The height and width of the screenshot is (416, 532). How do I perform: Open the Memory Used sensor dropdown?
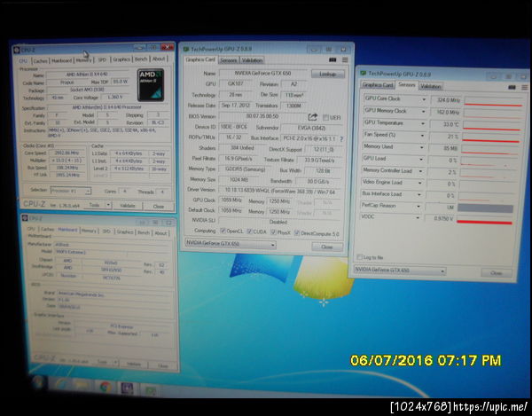click(x=422, y=147)
